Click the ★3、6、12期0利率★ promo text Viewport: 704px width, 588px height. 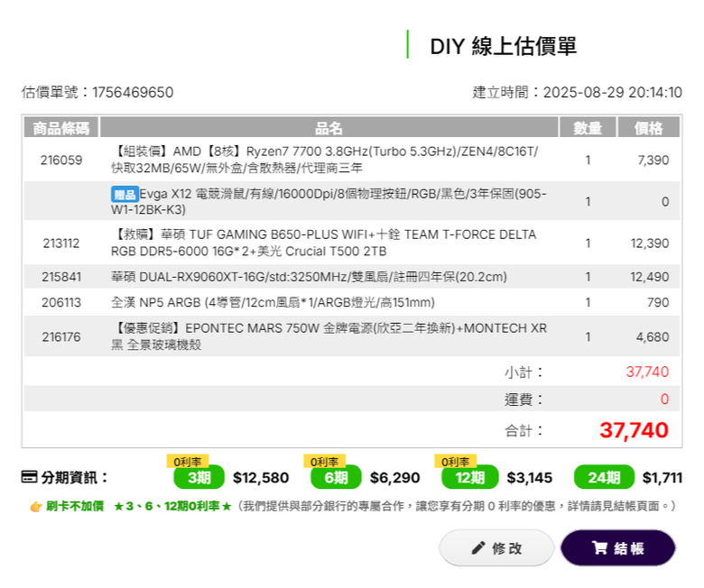(172, 506)
